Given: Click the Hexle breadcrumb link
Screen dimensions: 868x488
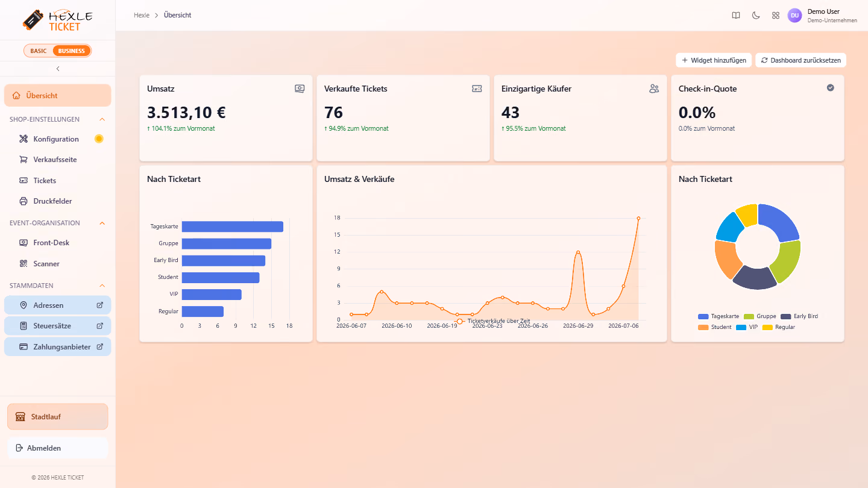Looking at the screenshot, I should pos(142,15).
